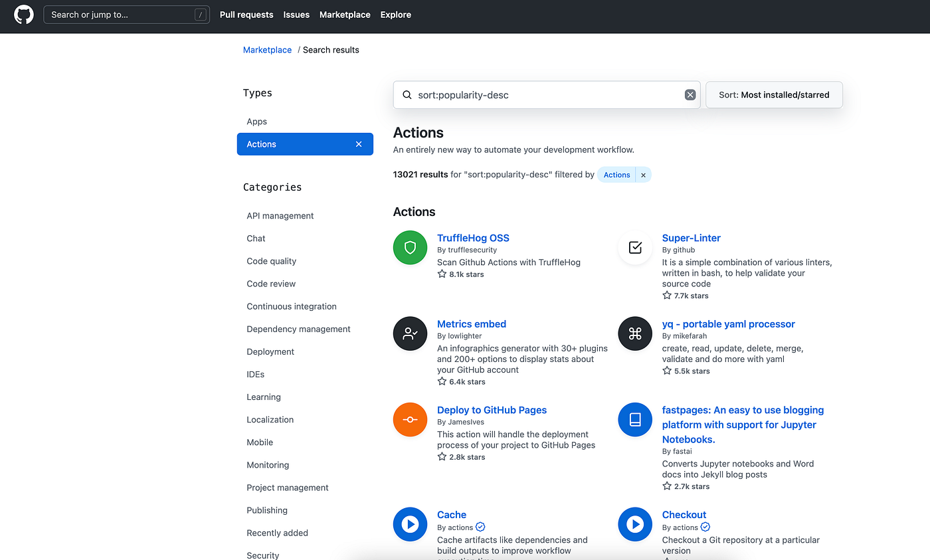Open the Cache action title link
930x560 pixels.
[452, 515]
